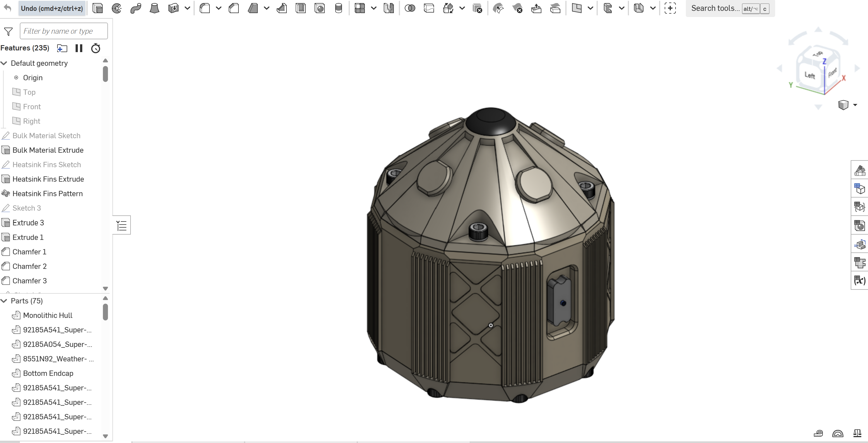Open the Appearance panel icon
Image resolution: width=868 pixels, height=443 pixels.
[860, 170]
